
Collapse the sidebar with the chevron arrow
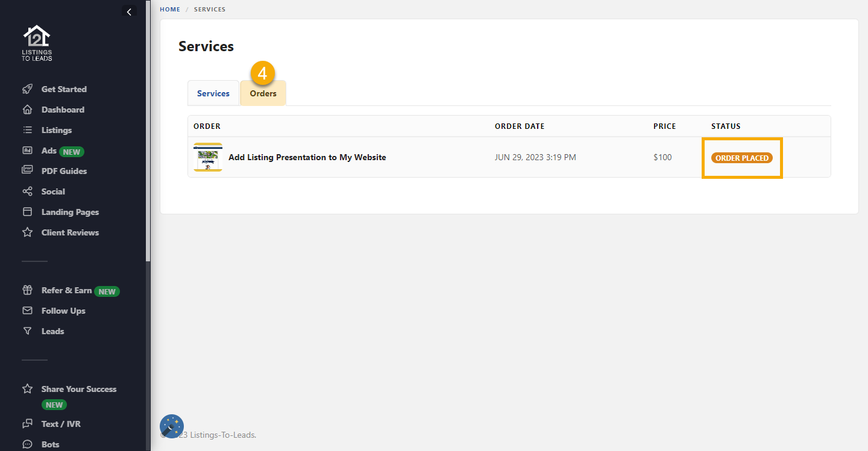[x=129, y=11]
